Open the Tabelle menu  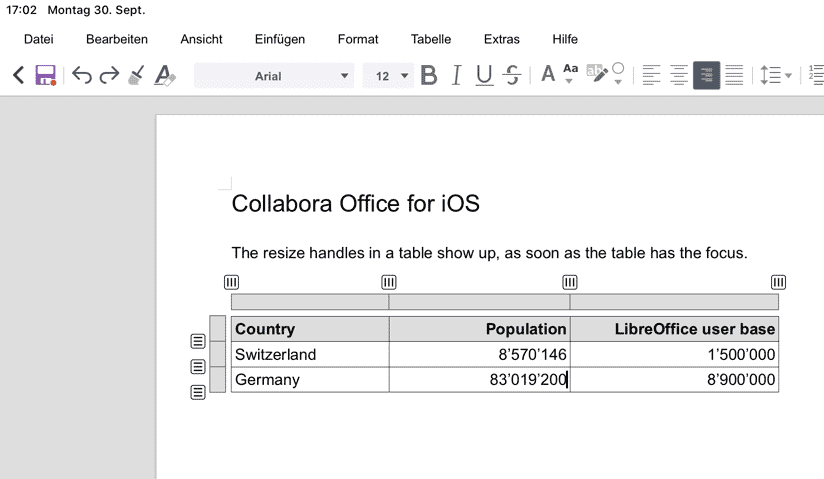(x=431, y=39)
